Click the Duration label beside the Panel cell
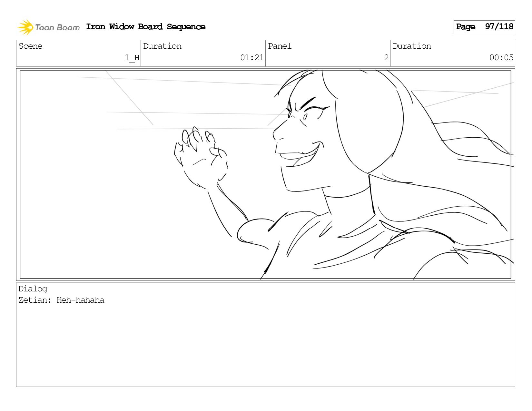Image resolution: width=532 pixels, height=411 pixels. click(x=412, y=46)
